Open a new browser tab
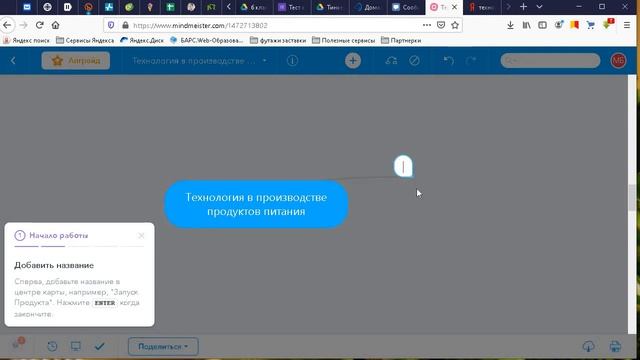 click(x=523, y=7)
